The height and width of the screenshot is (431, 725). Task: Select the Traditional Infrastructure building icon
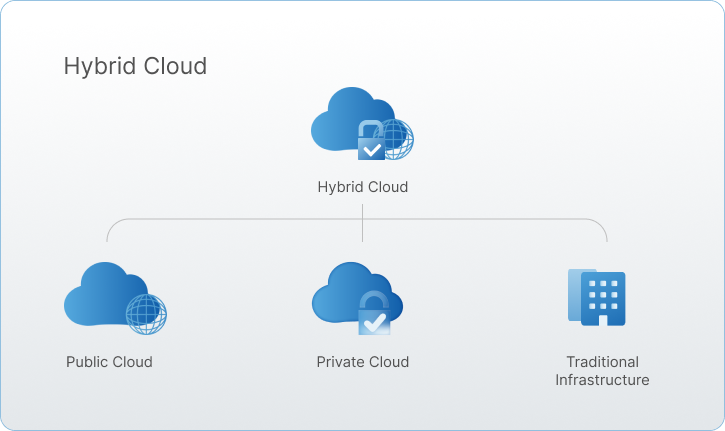coord(596,297)
